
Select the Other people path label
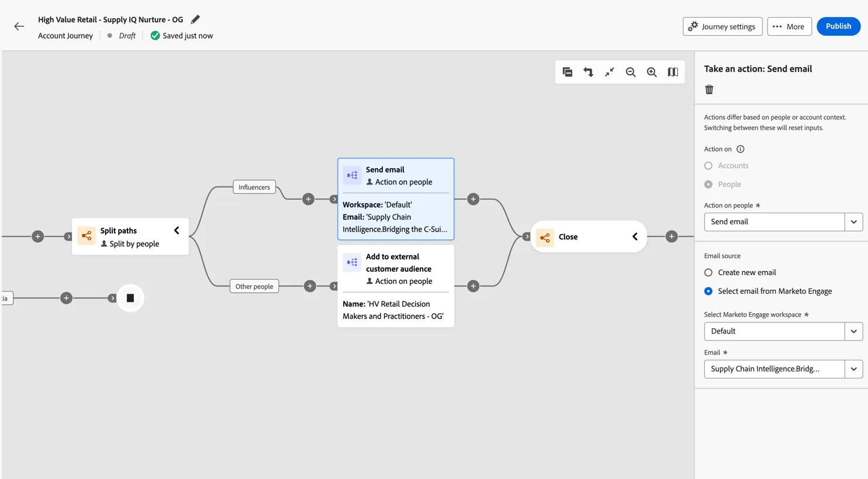[254, 286]
